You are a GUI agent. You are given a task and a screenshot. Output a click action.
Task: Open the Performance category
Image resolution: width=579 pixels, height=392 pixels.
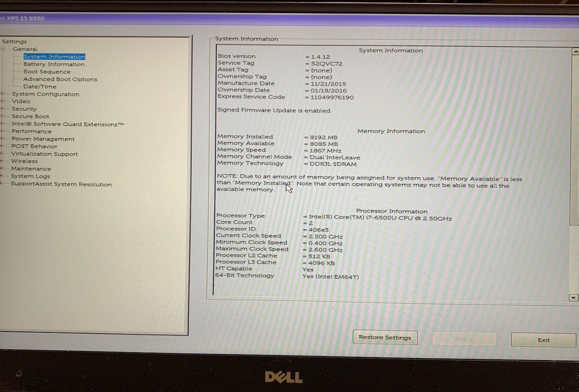tap(31, 132)
